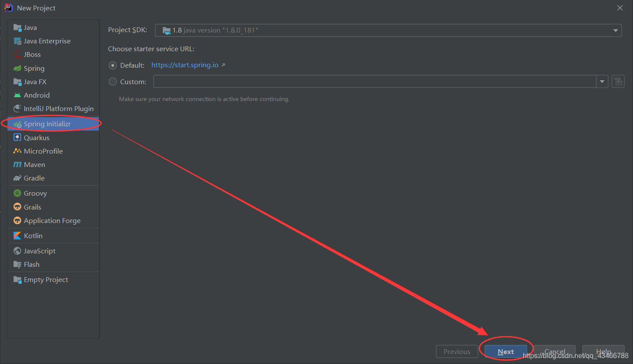The image size is (633, 364).
Task: Click the IntelliJ logo in title bar
Action: click(8, 8)
